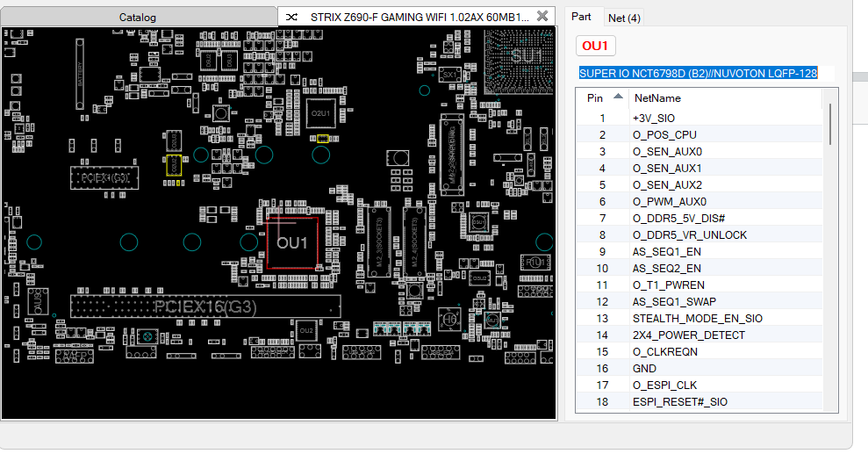Click the PCIEX1(G3) slot component
The width and height of the screenshot is (868, 454).
104,177
